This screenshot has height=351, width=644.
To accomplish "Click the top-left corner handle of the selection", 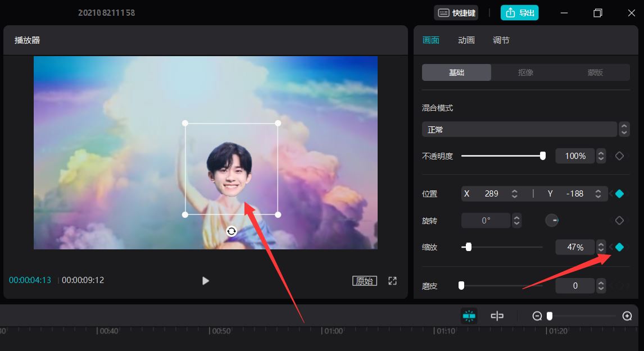I will pos(185,123).
